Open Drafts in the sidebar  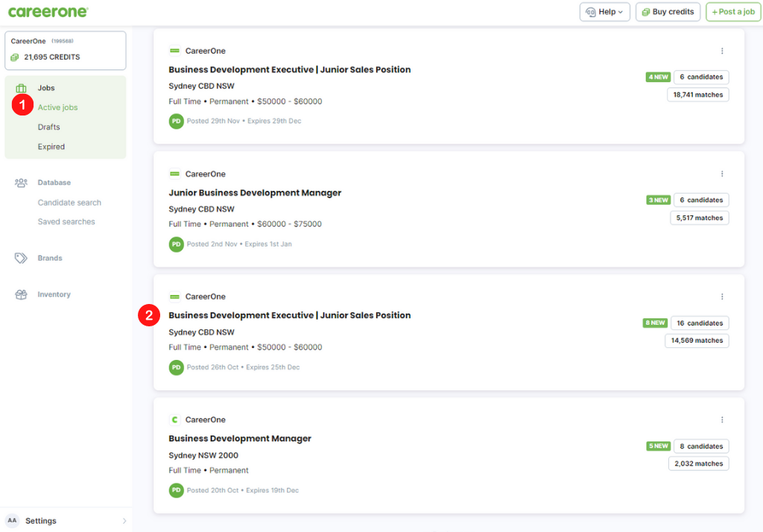click(x=48, y=127)
